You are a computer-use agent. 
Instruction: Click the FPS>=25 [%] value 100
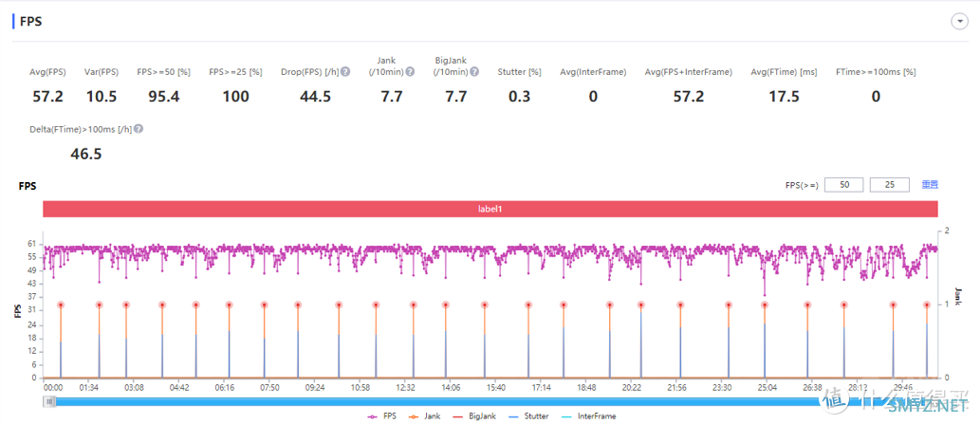point(235,96)
